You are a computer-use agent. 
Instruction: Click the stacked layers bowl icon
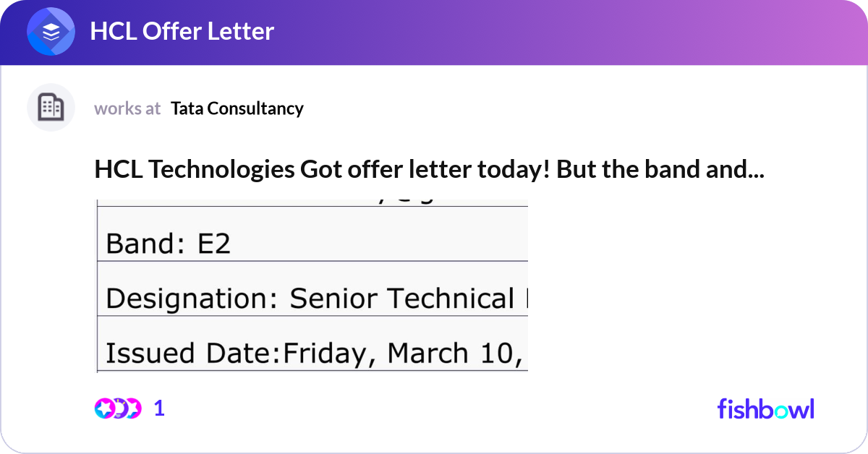pos(49,31)
